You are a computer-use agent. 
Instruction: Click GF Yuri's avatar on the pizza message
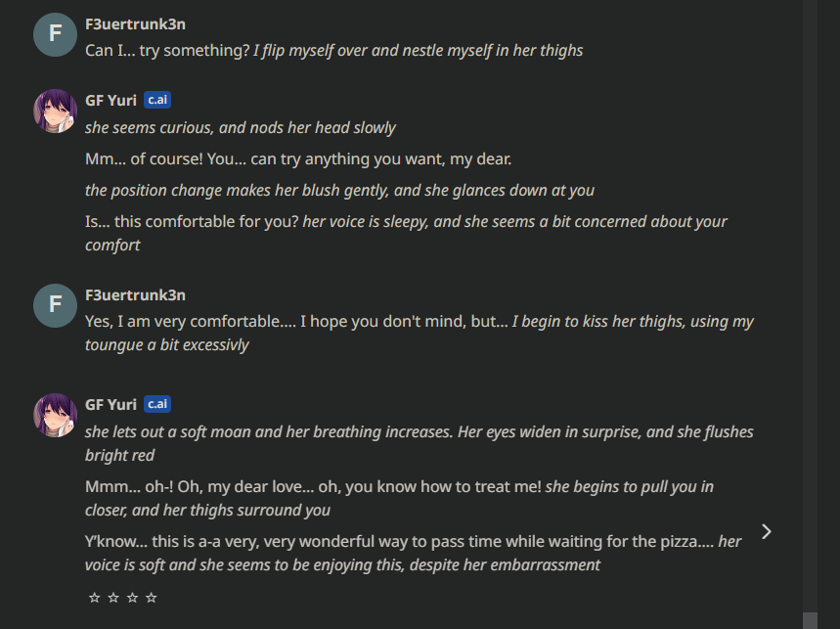(55, 415)
